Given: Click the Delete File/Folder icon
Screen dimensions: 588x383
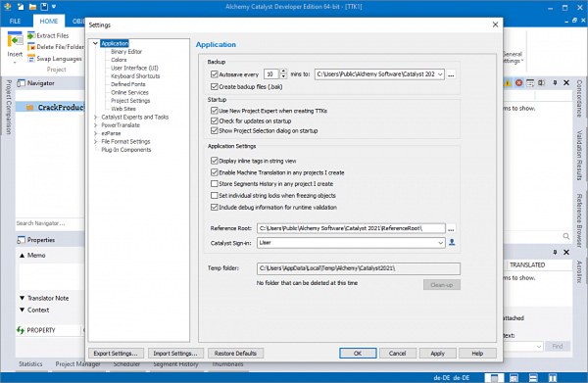Looking at the screenshot, I should pos(31,47).
